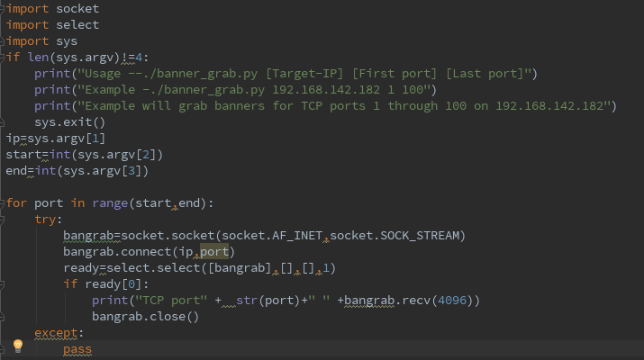The image size is (644, 360).
Task: Click the pass statement on last line
Action: 77,349
